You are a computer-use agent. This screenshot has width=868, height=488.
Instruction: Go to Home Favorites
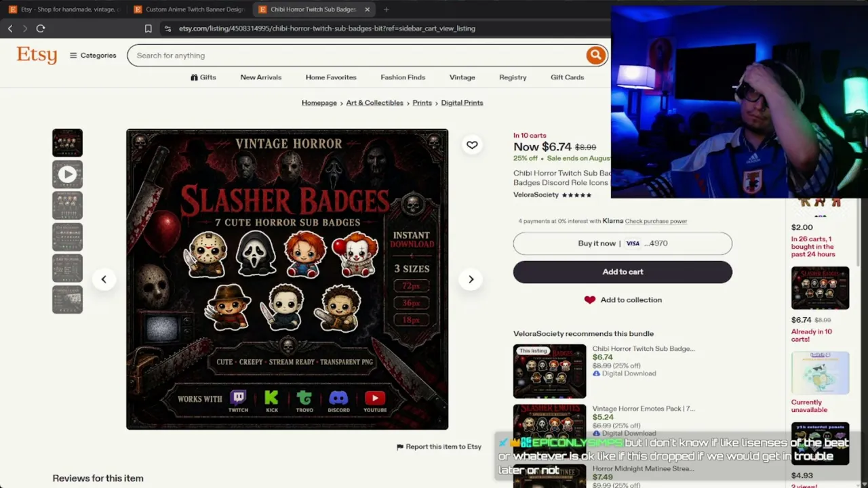pyautogui.click(x=331, y=77)
